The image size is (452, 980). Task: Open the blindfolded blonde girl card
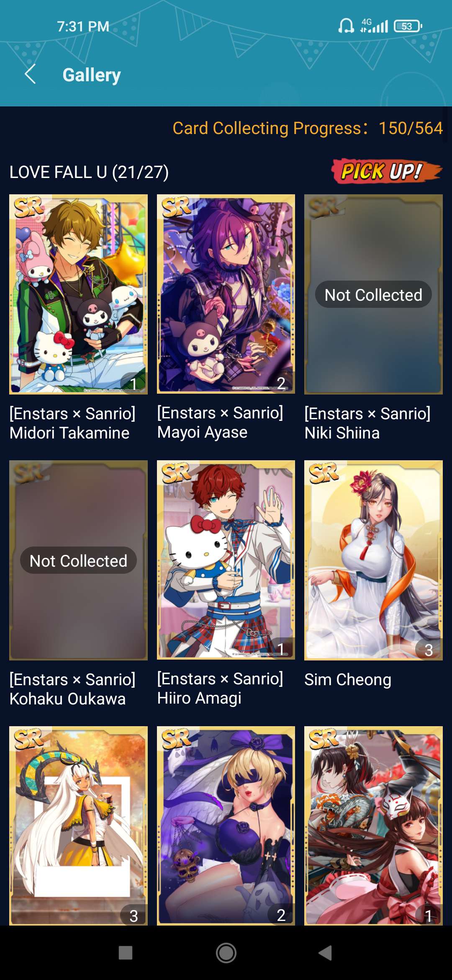pyautogui.click(x=226, y=825)
